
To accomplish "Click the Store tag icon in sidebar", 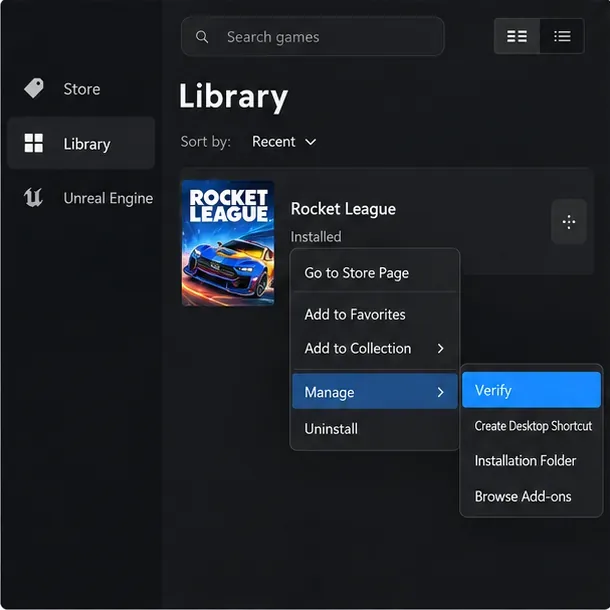I will pyautogui.click(x=34, y=88).
